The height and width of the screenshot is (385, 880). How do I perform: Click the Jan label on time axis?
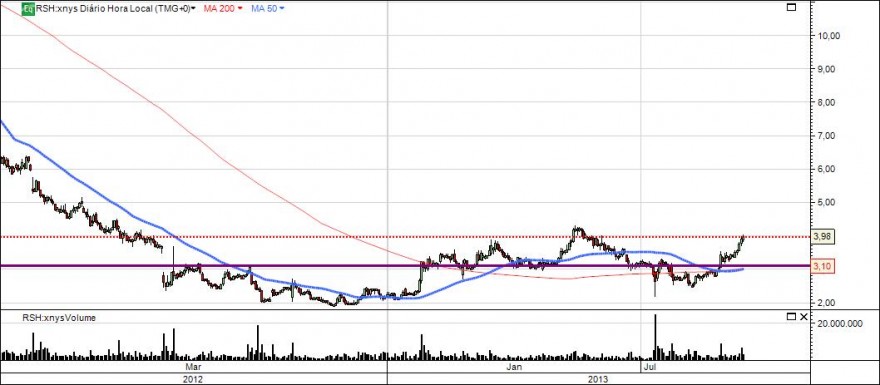click(514, 367)
